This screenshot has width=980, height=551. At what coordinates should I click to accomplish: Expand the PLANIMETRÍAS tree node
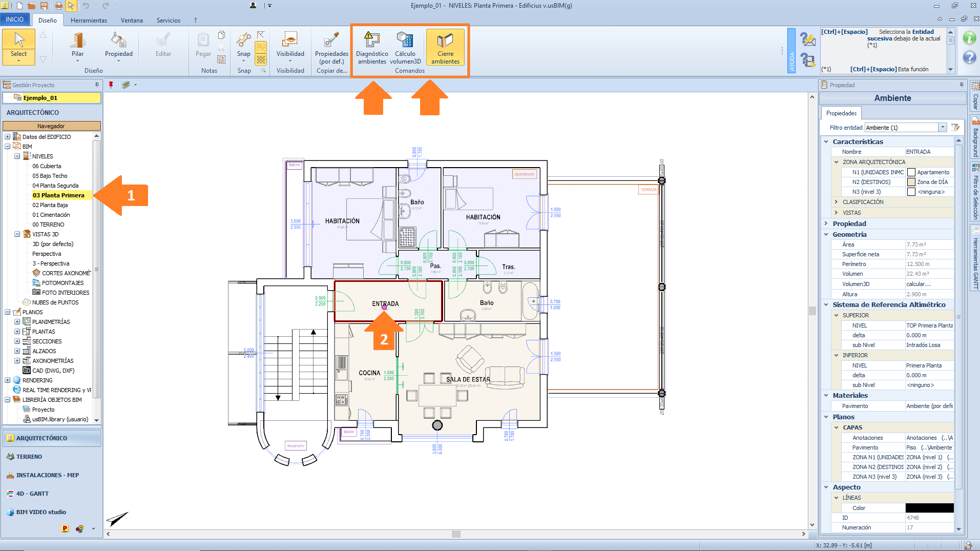[x=17, y=322]
